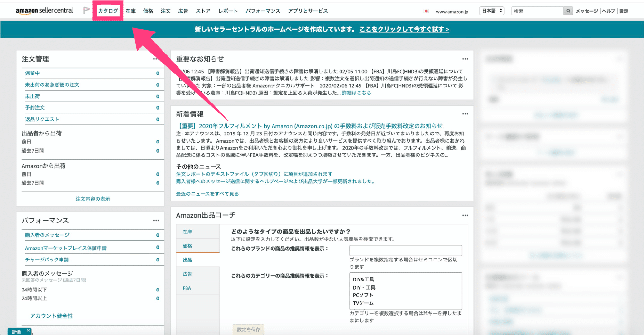Screen dimensions: 644x335
Task: Open the 2020年フルフィルメント手数料改定 news headline
Action: tap(309, 126)
